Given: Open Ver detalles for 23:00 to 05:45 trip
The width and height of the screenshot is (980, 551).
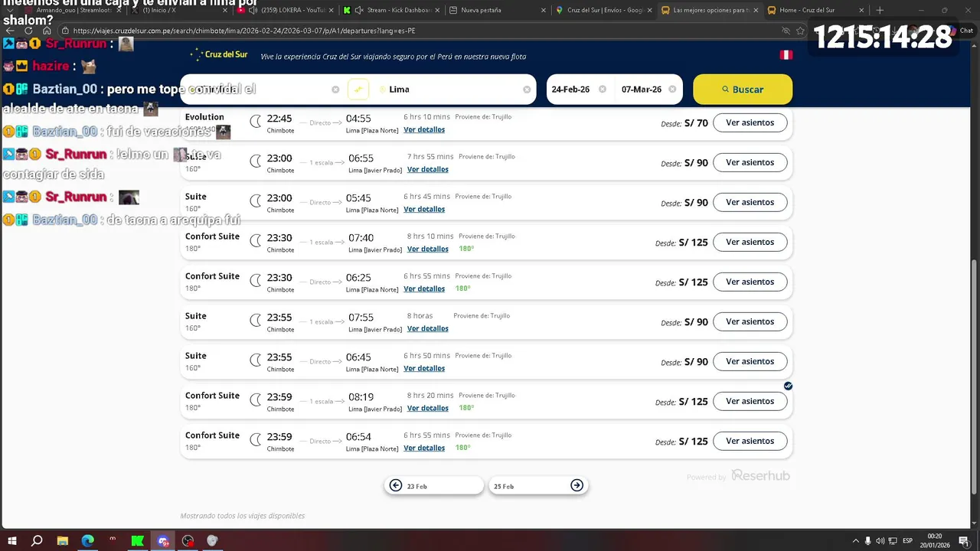Looking at the screenshot, I should click(x=424, y=210).
